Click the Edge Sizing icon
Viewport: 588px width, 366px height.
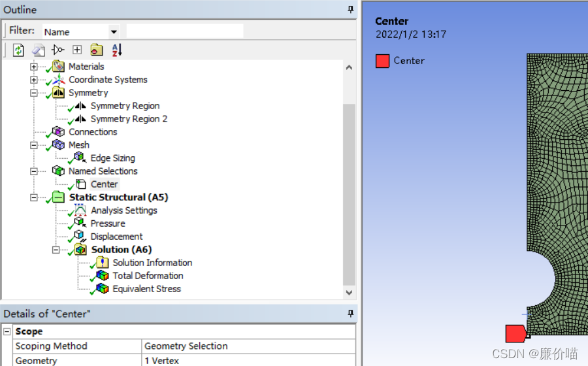pos(80,158)
